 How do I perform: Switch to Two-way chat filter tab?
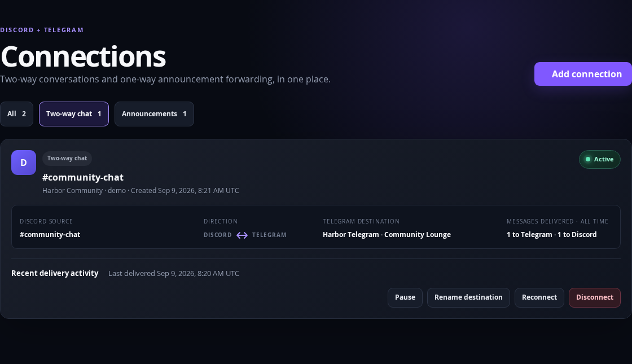74,114
